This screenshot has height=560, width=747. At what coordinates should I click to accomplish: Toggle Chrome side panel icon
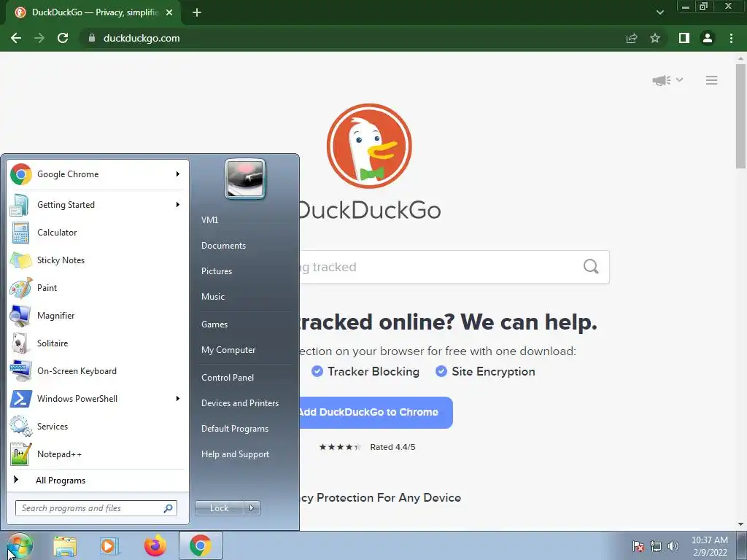pos(684,38)
